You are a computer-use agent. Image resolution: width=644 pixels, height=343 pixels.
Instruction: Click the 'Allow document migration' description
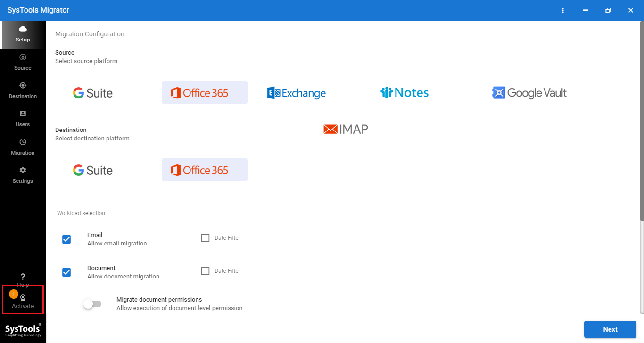pos(123,277)
